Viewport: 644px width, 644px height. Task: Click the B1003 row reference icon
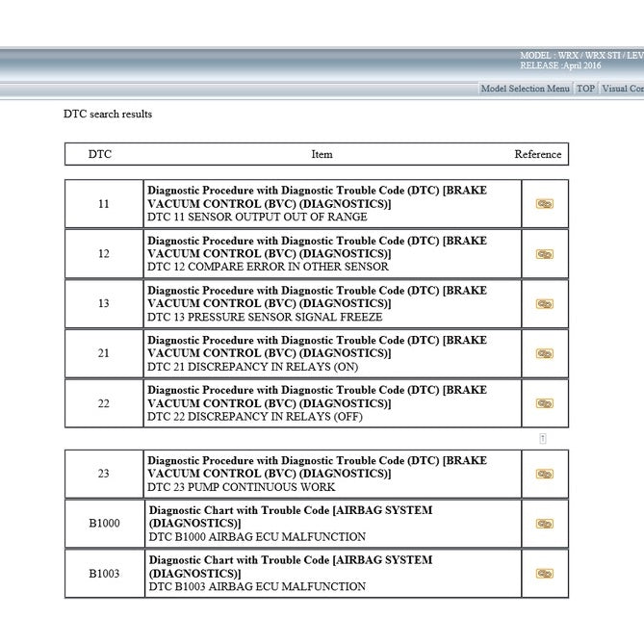pyautogui.click(x=544, y=574)
